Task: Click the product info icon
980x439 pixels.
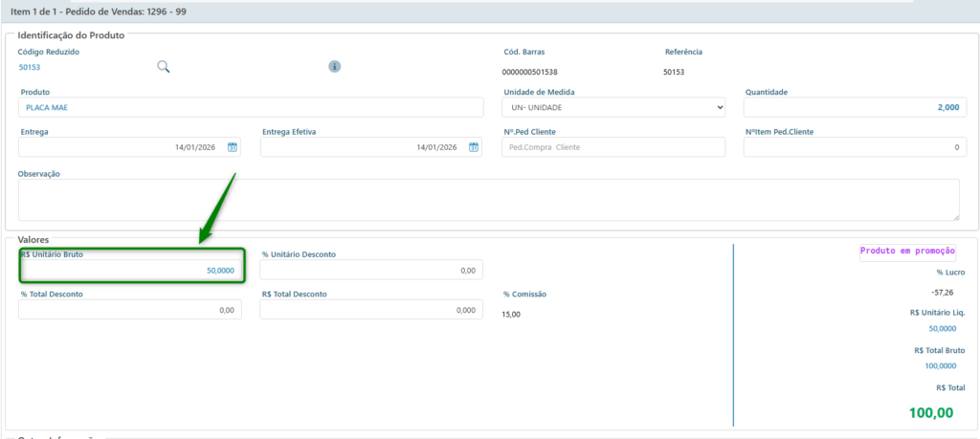Action: 335,67
